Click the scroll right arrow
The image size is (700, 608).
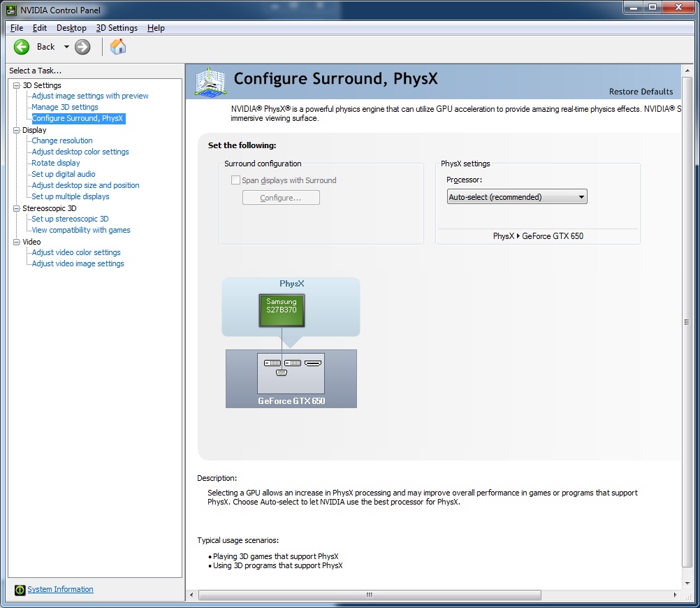pos(675,595)
